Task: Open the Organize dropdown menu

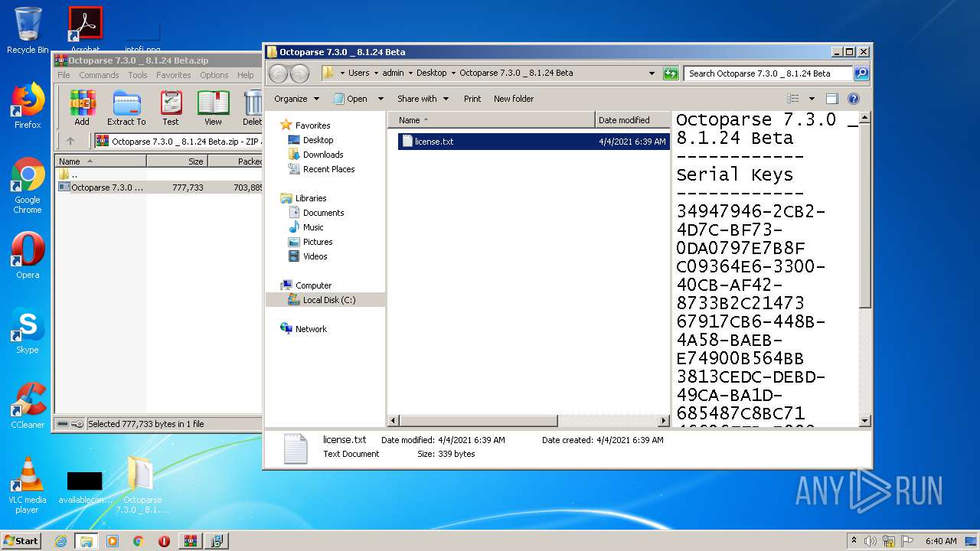Action: (x=296, y=99)
